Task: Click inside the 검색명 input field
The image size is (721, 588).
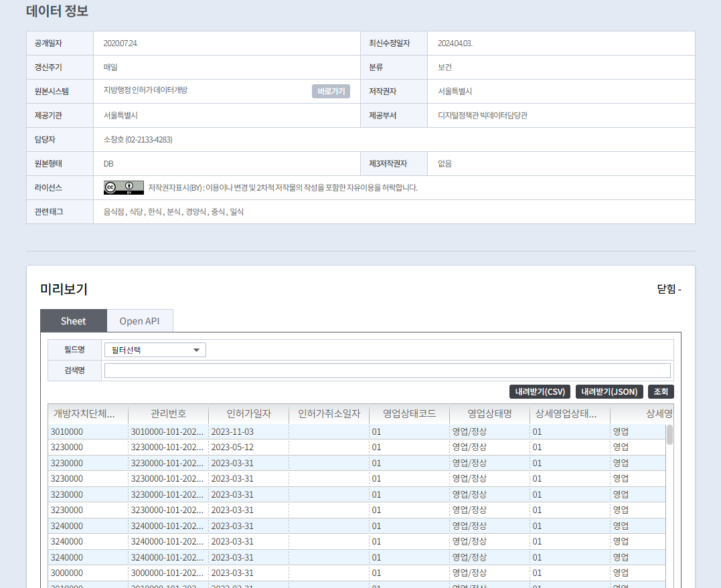Action: click(387, 370)
